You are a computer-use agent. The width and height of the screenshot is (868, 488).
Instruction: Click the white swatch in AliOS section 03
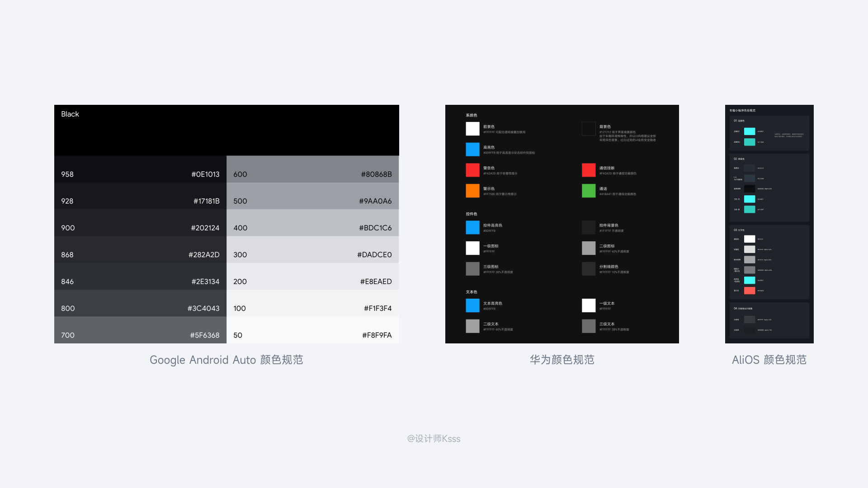(x=750, y=239)
